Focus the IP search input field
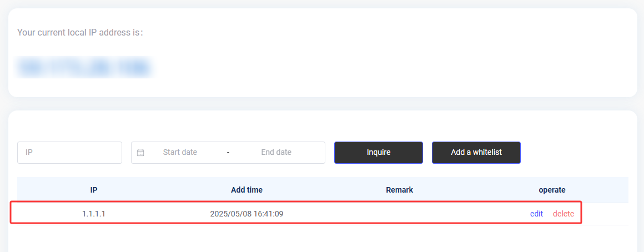The width and height of the screenshot is (644, 252). [x=69, y=153]
